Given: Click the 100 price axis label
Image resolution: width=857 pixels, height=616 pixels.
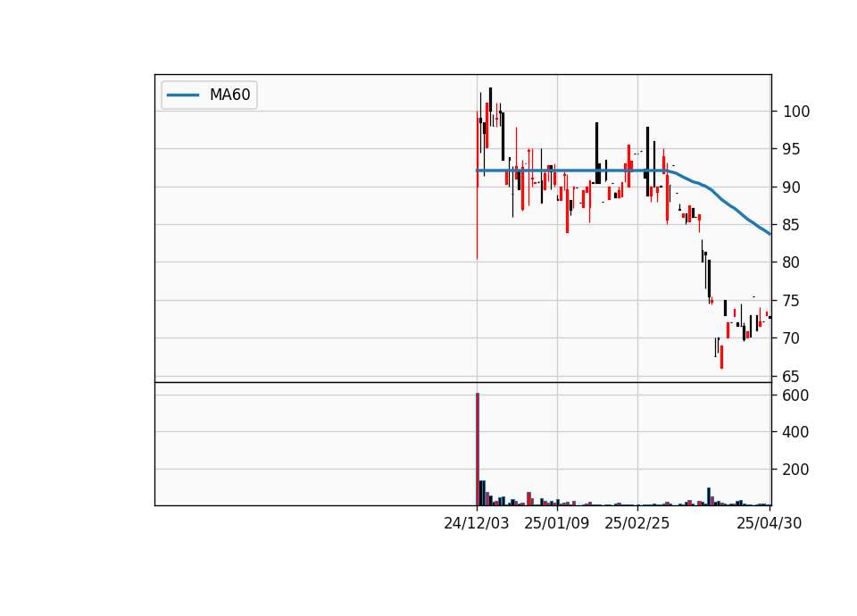Looking at the screenshot, I should click(x=796, y=112).
